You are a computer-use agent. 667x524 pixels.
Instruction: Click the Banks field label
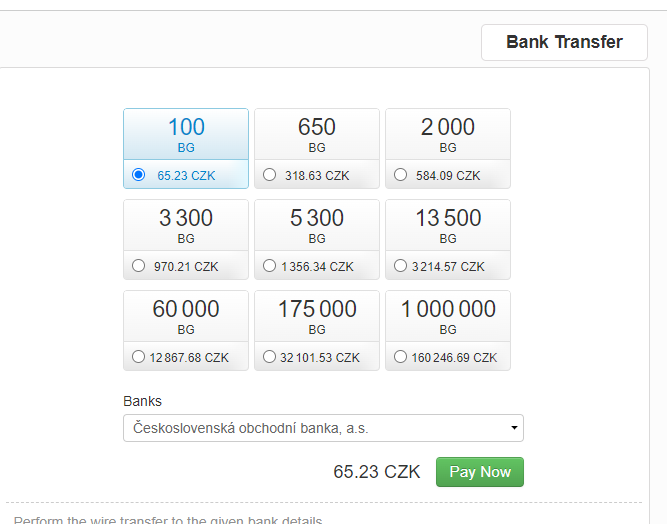click(x=143, y=401)
